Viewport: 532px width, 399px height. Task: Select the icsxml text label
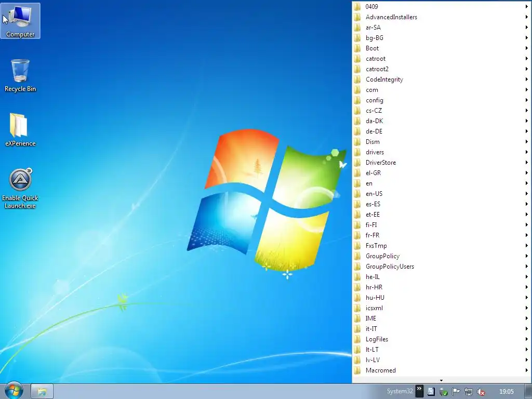click(374, 308)
